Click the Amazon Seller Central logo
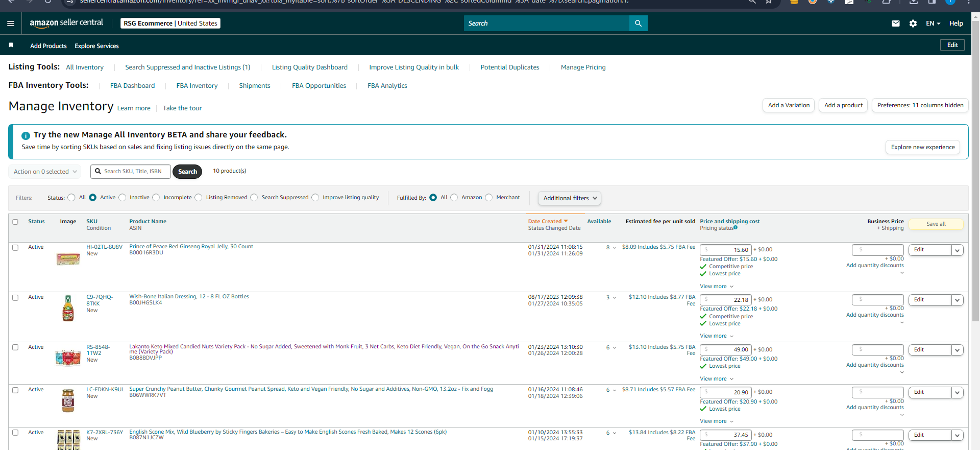Screen dimensions: 980x450 click(x=66, y=23)
